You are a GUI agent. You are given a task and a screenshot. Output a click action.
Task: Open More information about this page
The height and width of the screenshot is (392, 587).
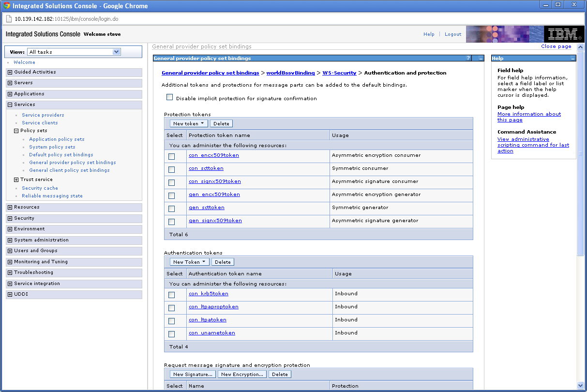click(x=529, y=117)
